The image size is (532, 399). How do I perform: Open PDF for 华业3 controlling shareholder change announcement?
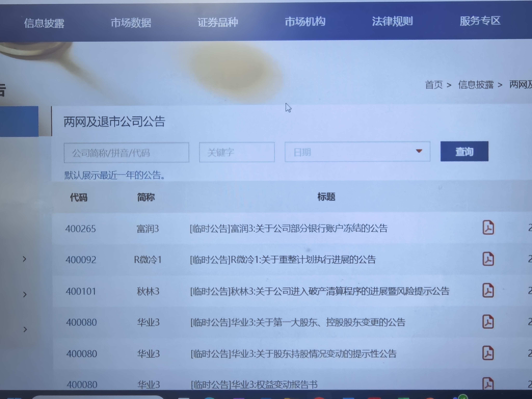(488, 322)
